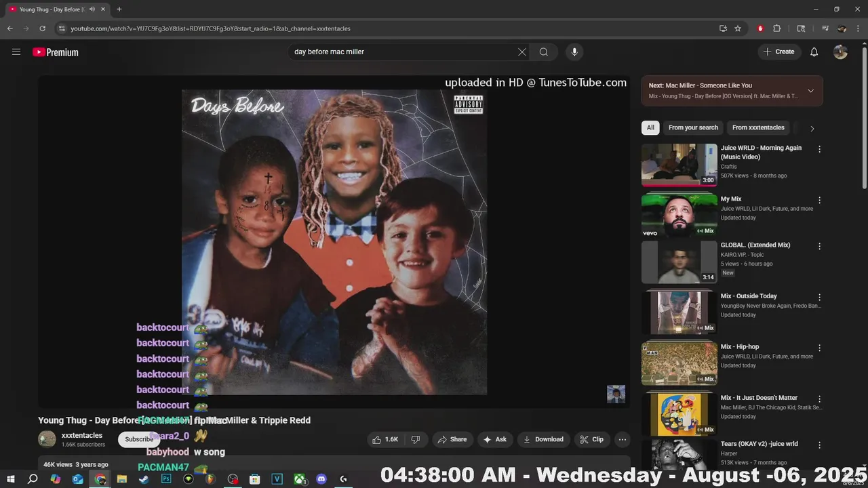Image resolution: width=868 pixels, height=488 pixels.
Task: Open the YouTube hamburger guide menu
Action: coord(16,52)
